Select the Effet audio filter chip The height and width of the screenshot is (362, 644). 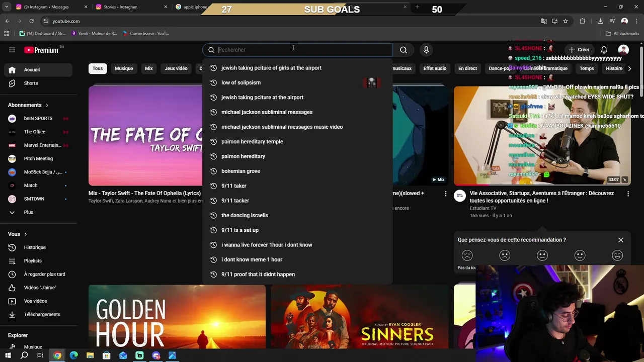[435, 68]
